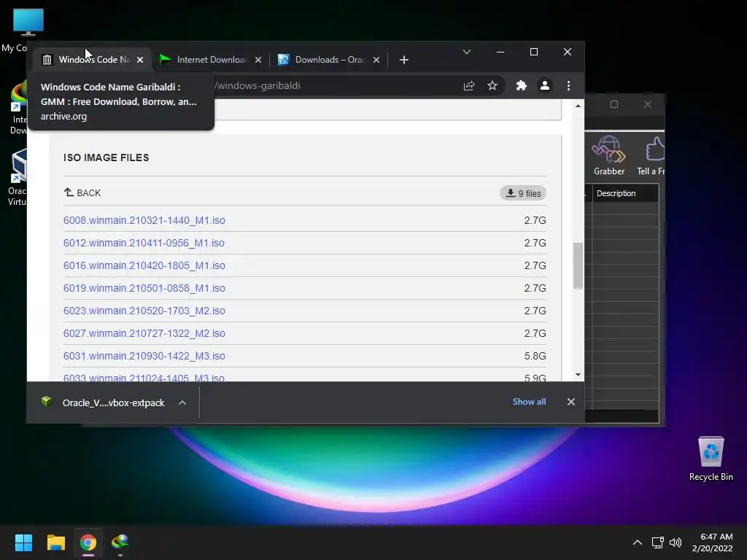
Task: Go BACK in the ISO image files list
Action: pyautogui.click(x=82, y=192)
